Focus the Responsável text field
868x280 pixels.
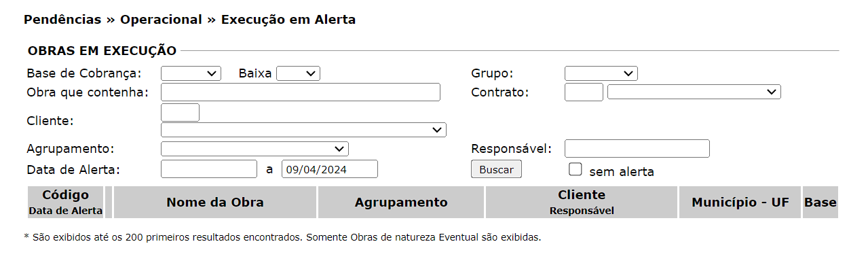point(637,148)
